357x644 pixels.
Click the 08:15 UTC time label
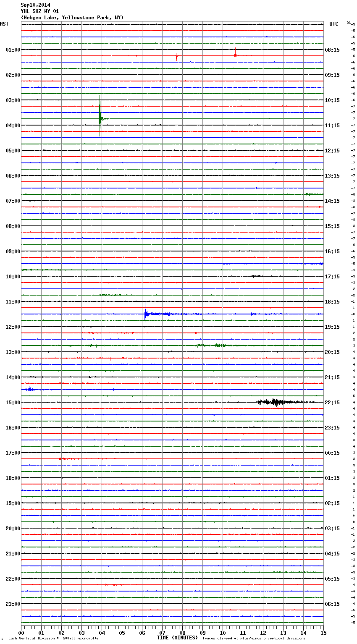pos(332,50)
